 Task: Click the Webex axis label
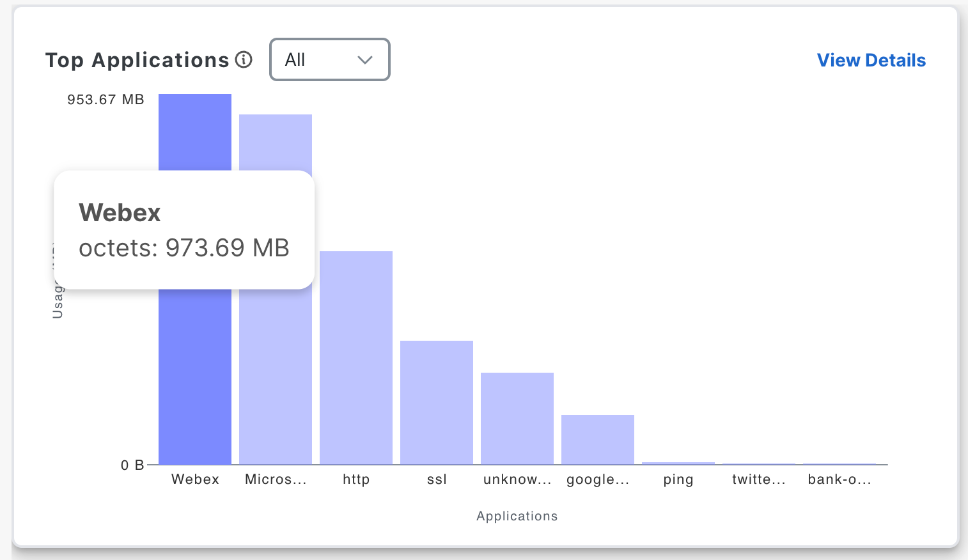click(x=195, y=479)
